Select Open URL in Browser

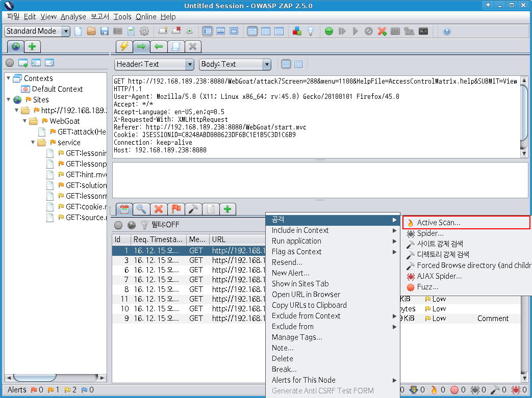pyautogui.click(x=333, y=294)
